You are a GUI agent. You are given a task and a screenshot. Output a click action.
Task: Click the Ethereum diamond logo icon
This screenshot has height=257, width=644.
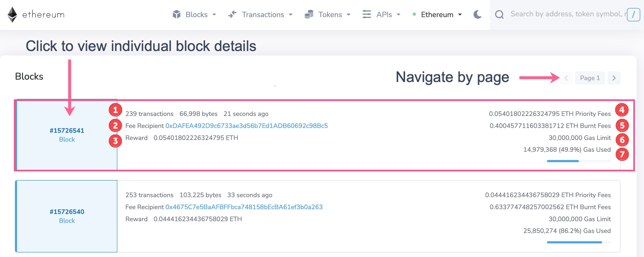coord(12,15)
